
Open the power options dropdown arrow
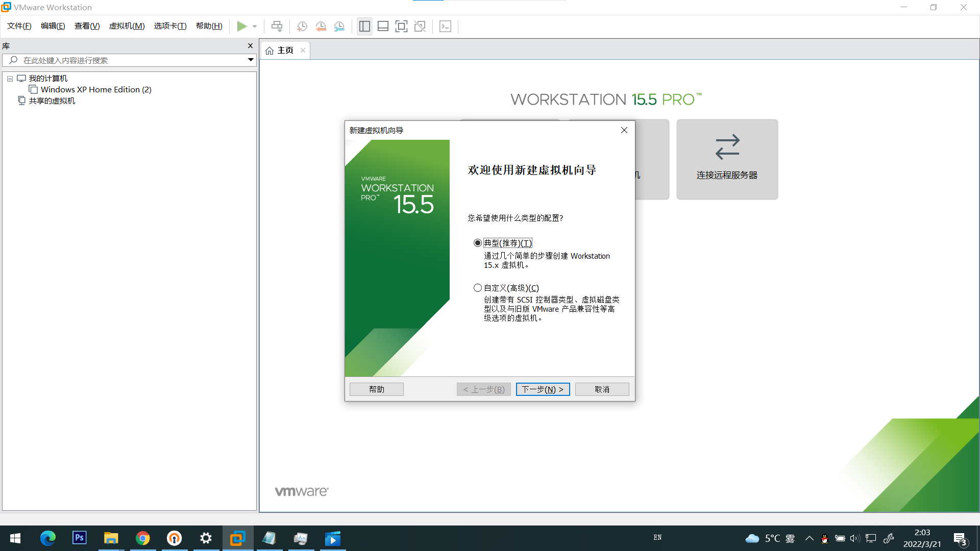(x=255, y=26)
